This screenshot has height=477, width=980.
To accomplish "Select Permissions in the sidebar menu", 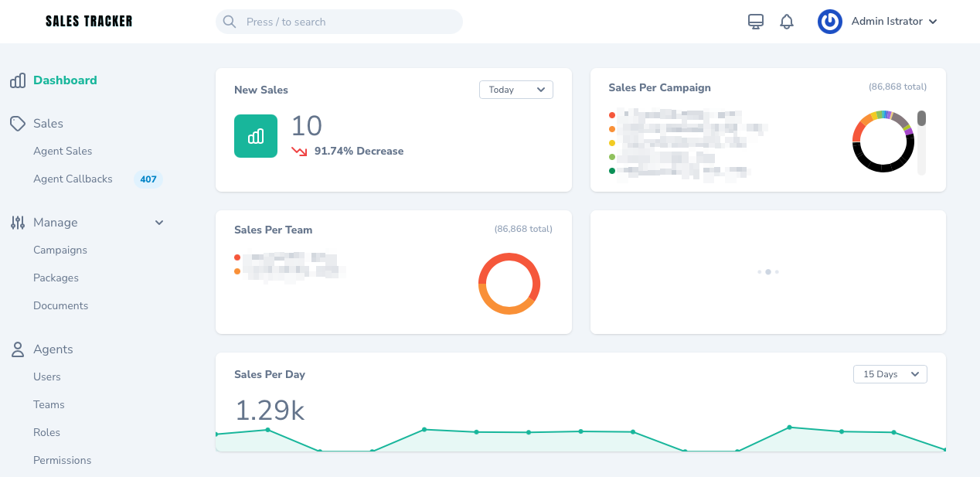I will click(62, 460).
